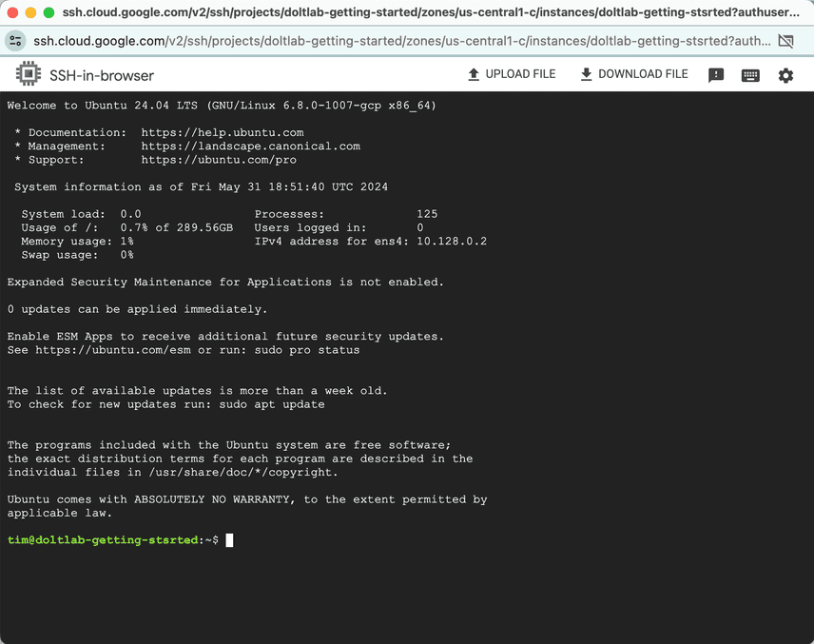Click the 'Memory usage: 1%' entry

pos(77,242)
